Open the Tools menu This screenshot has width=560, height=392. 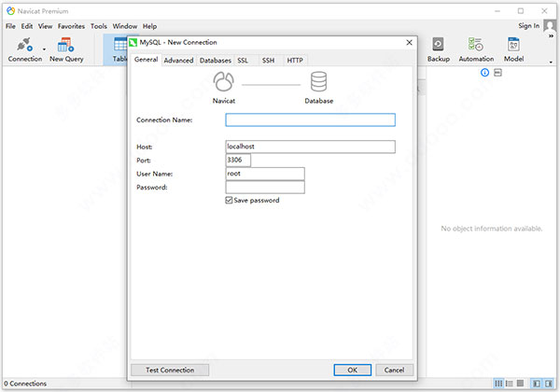point(99,26)
